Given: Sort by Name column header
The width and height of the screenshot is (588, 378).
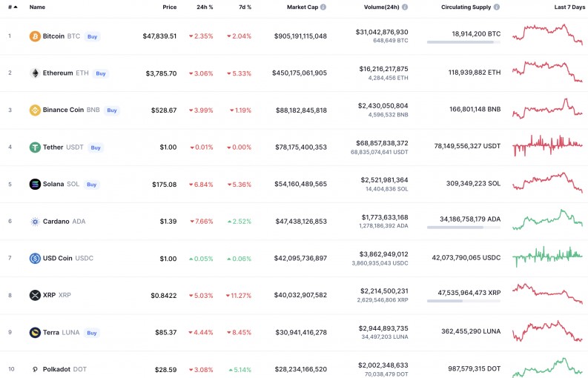Looking at the screenshot, I should coord(37,7).
